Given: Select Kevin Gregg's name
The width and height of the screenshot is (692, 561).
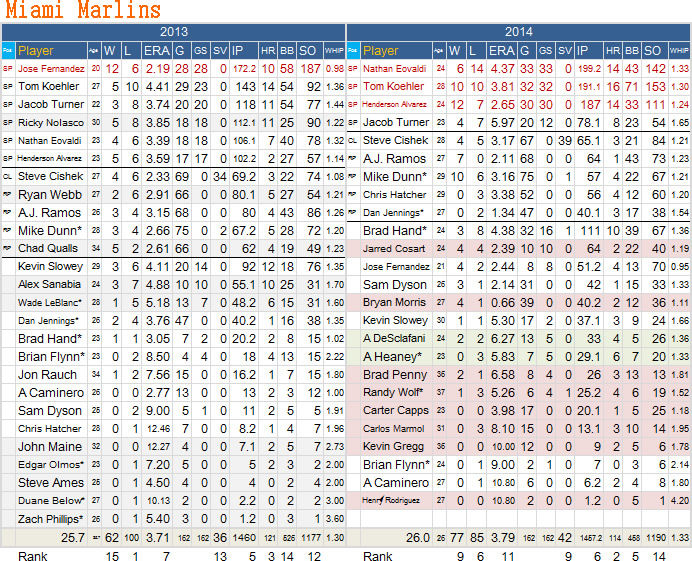Looking at the screenshot, I should coord(393,447).
